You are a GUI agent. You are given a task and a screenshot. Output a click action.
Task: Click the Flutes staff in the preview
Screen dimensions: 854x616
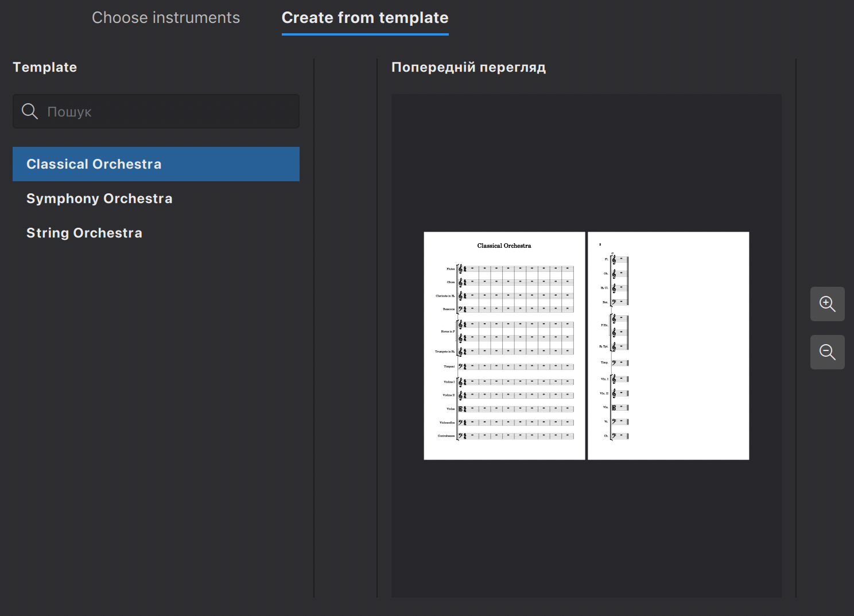(514, 267)
